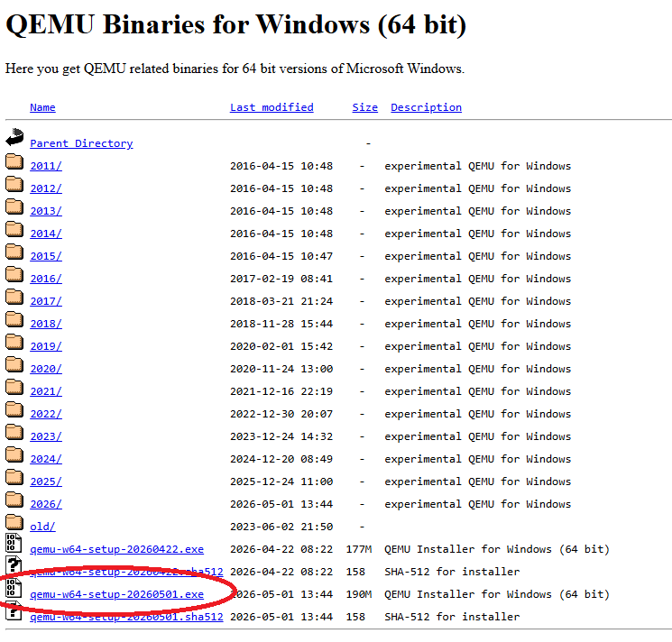Open the 2022/ directory link
This screenshot has width=672, height=642.
click(46, 414)
